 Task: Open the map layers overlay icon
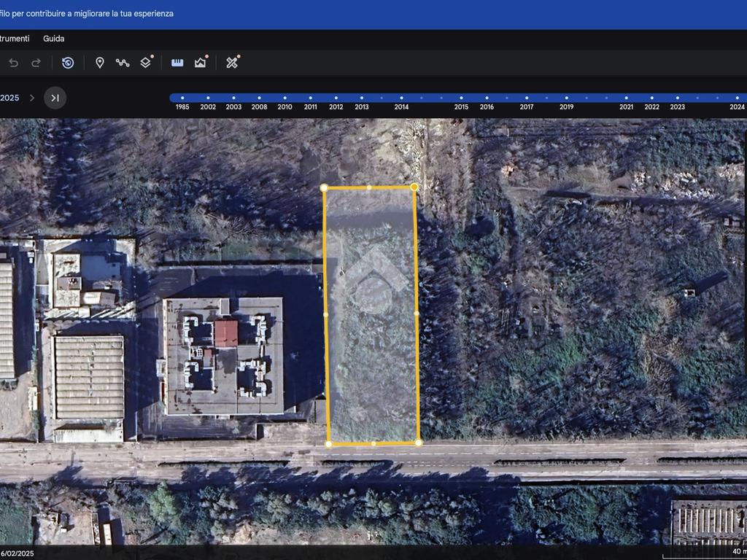click(x=146, y=63)
